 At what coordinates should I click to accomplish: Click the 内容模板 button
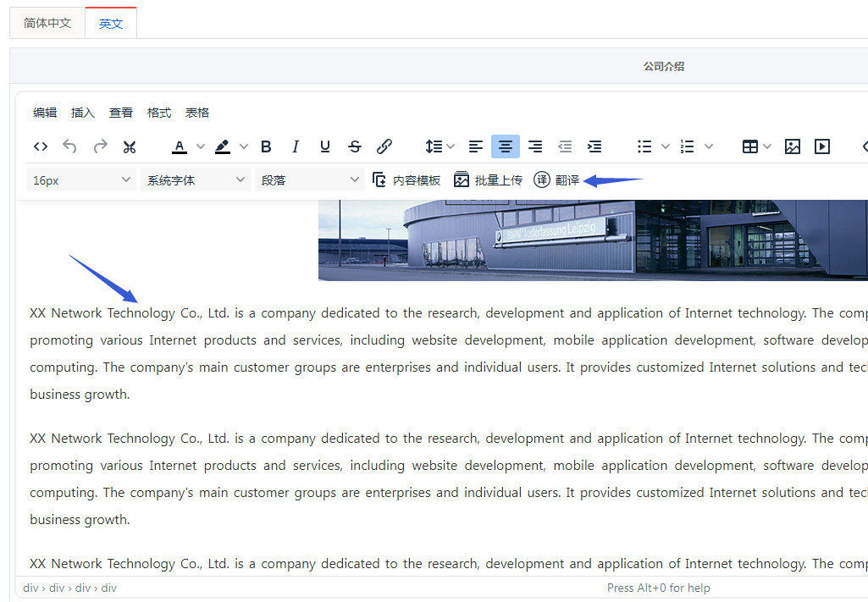click(x=406, y=179)
